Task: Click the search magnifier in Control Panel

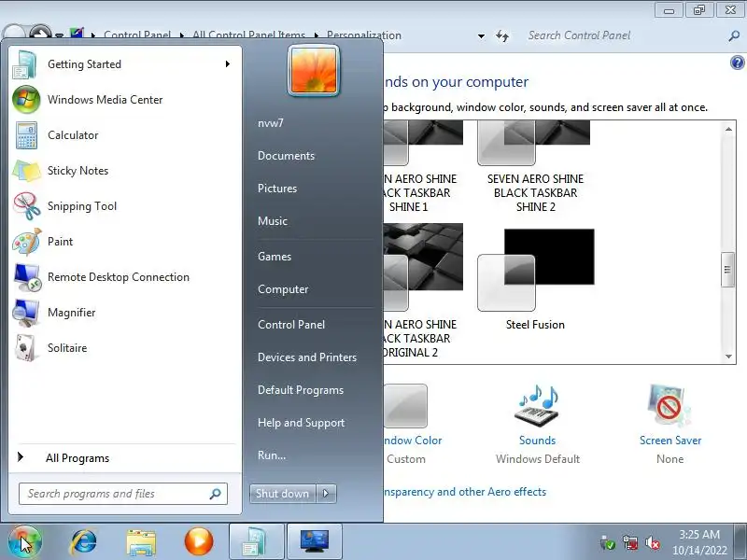Action: [734, 35]
